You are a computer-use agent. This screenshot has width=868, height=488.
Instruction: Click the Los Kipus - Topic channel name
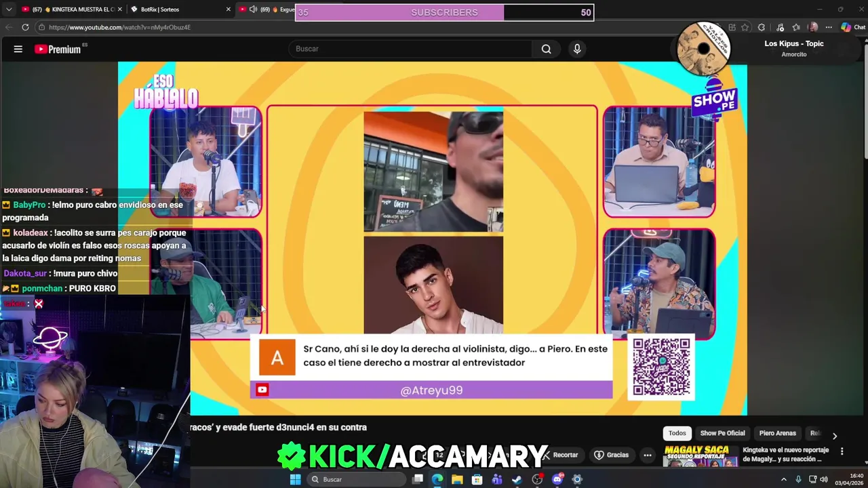[x=794, y=43]
